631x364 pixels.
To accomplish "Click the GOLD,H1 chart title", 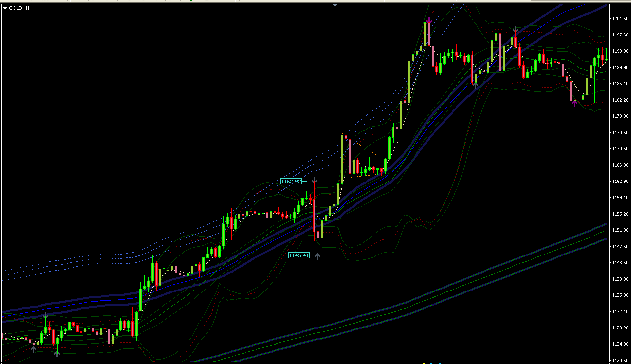I will [x=19, y=8].
